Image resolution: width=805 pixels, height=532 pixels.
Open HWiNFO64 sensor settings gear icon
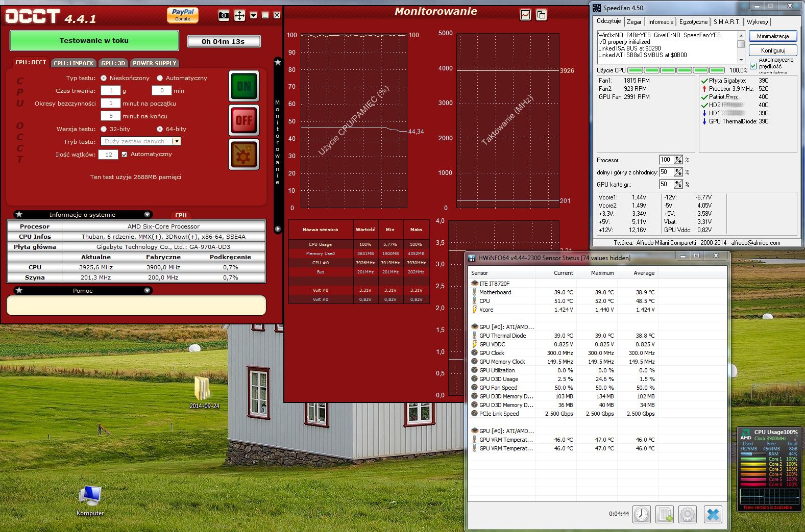point(688,514)
